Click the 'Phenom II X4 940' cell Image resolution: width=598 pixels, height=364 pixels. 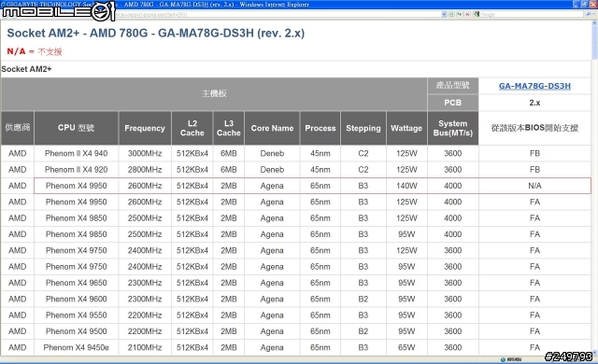pyautogui.click(x=76, y=153)
